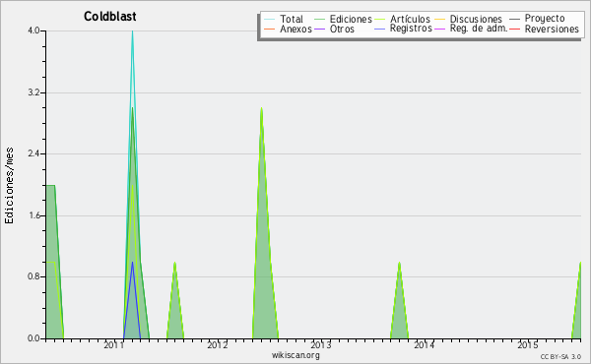Click the Artículos legend label
This screenshot has width=591, height=364.
click(x=410, y=19)
